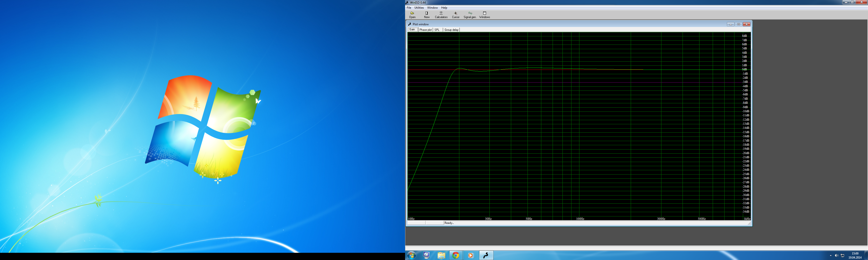Maximize the Plot window
Screen dimensions: 868x260
tap(738, 24)
